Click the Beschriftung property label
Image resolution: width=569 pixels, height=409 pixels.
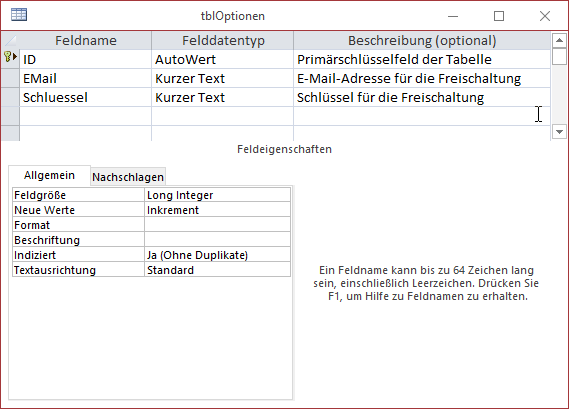(x=78, y=240)
